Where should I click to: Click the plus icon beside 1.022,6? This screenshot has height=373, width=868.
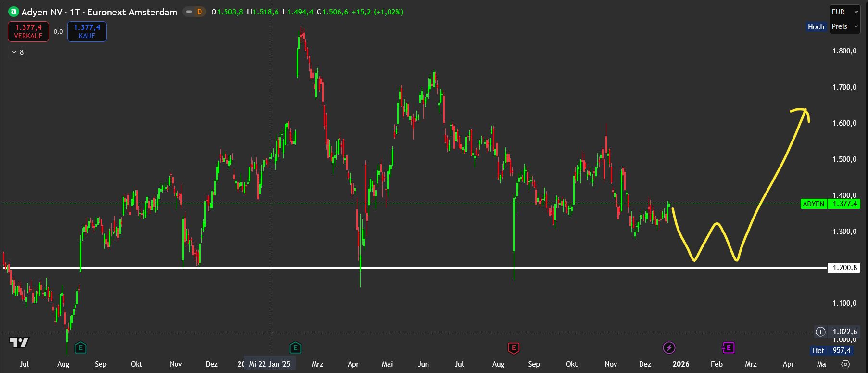coord(820,332)
